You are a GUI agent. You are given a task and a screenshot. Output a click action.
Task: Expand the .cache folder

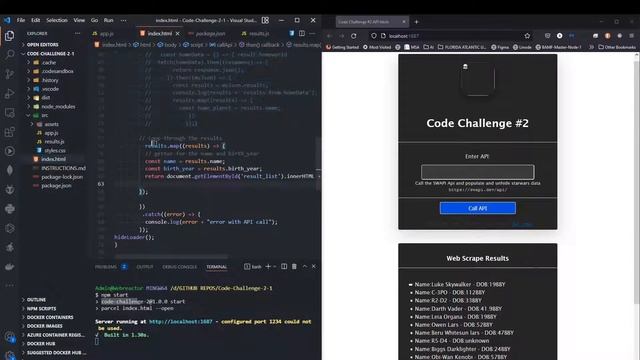point(49,62)
